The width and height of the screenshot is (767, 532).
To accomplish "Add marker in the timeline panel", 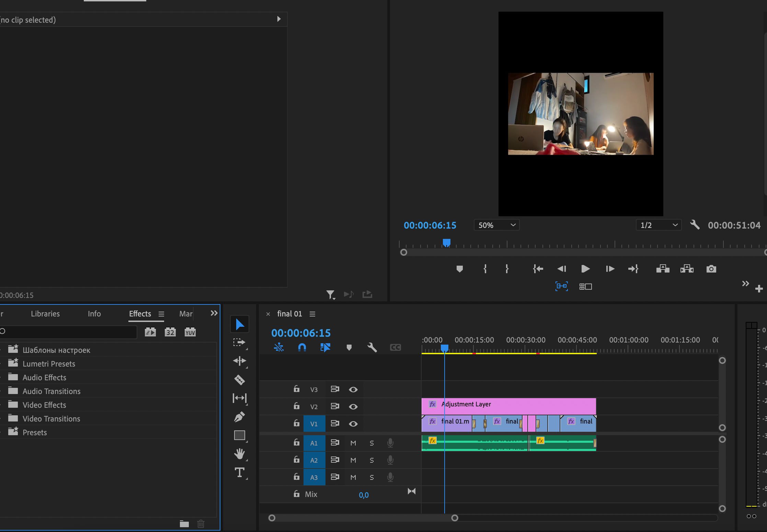I will pos(349,347).
